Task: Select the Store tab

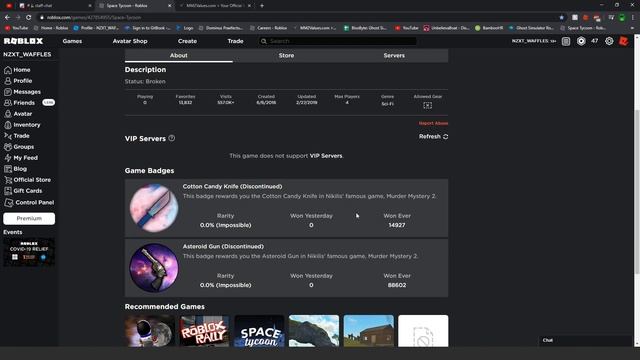Action: click(x=287, y=56)
